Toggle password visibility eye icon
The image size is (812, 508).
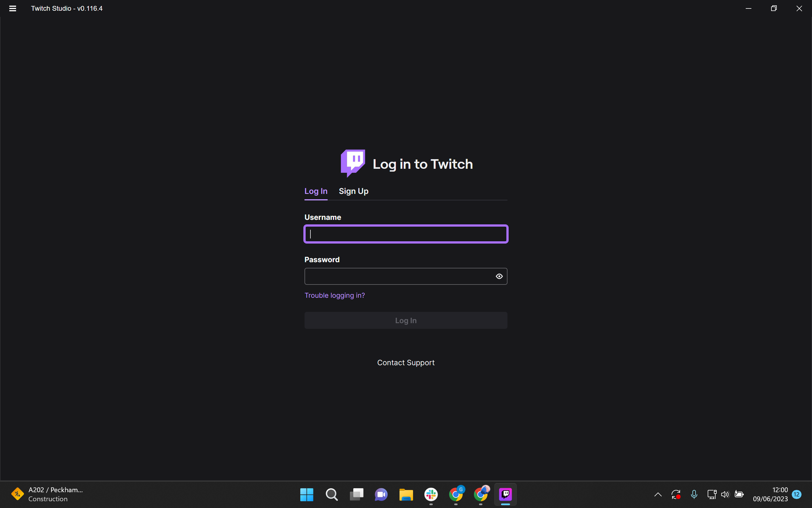(499, 276)
